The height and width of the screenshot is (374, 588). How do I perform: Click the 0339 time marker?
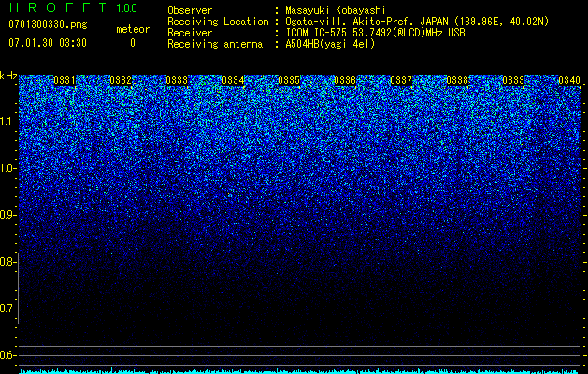coord(513,80)
